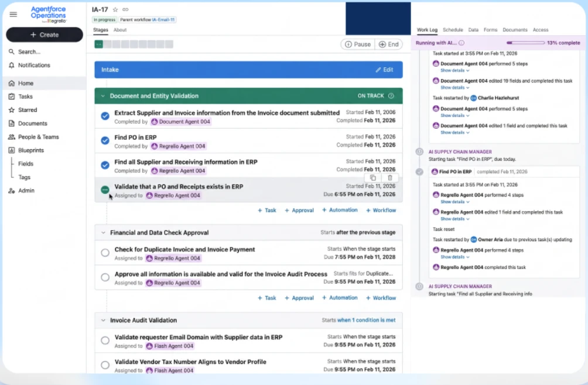Toggle checkmark for Find PO in ERP task
This screenshot has height=385, width=588.
pos(105,140)
